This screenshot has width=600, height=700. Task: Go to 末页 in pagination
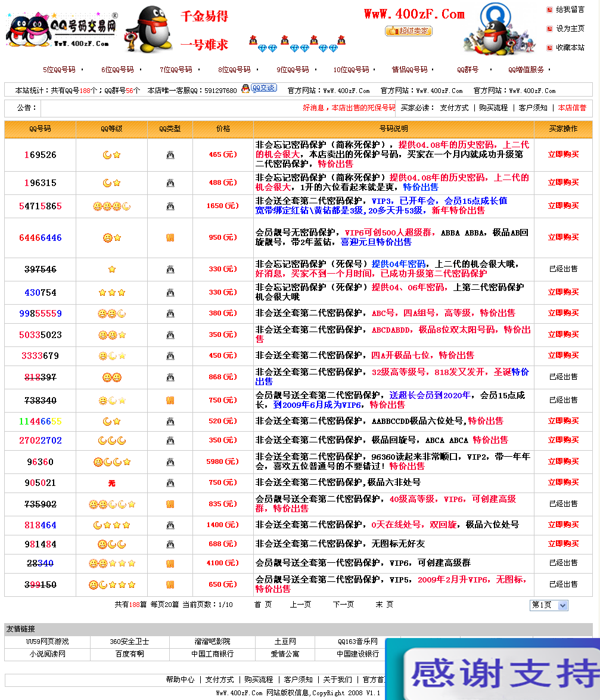coord(384,605)
